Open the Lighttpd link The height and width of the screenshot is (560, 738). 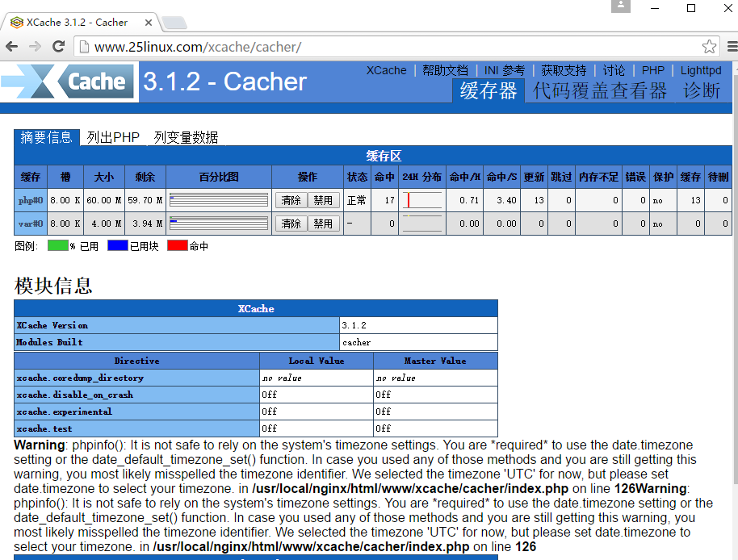pyautogui.click(x=701, y=70)
